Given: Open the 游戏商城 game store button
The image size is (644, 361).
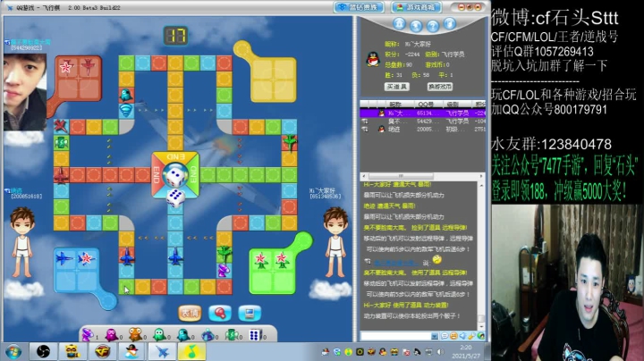Looking at the screenshot, I should (x=416, y=7).
